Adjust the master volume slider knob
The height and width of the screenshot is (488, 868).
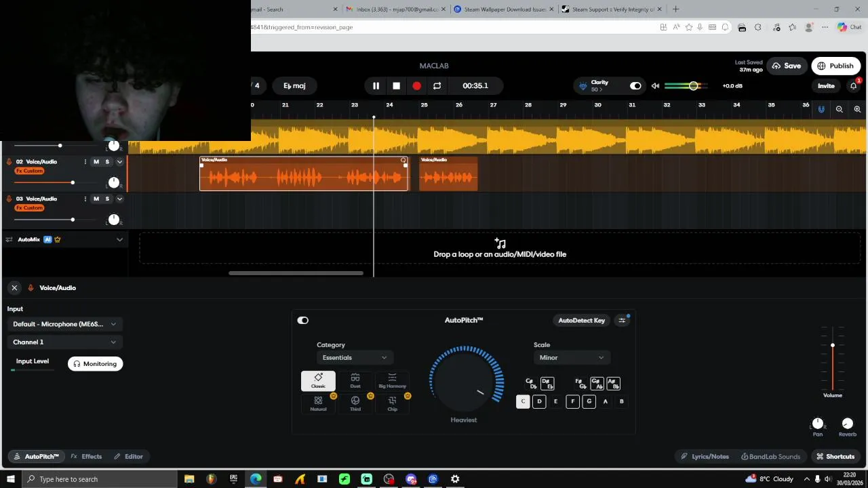pos(693,86)
